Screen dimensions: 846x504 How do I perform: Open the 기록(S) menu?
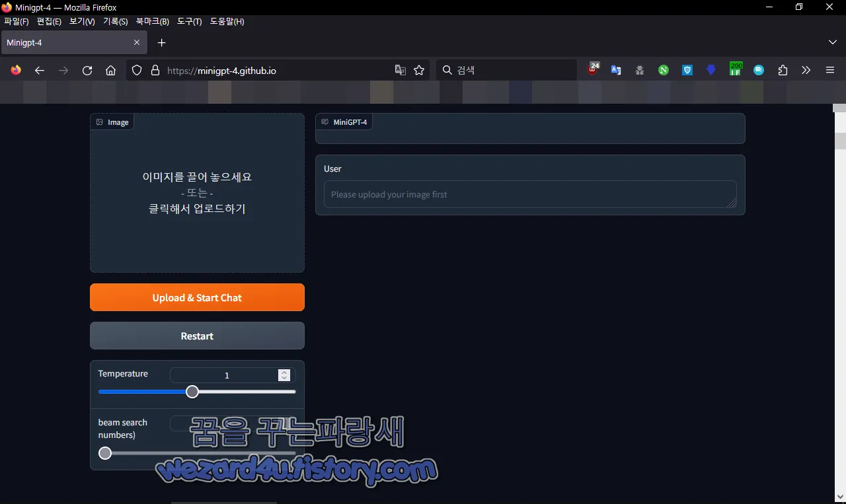[116, 22]
